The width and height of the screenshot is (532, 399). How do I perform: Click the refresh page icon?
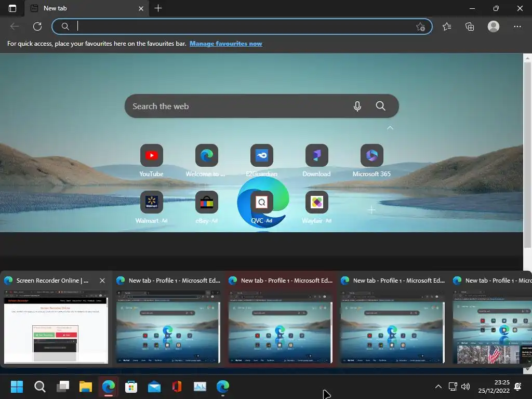click(x=37, y=26)
